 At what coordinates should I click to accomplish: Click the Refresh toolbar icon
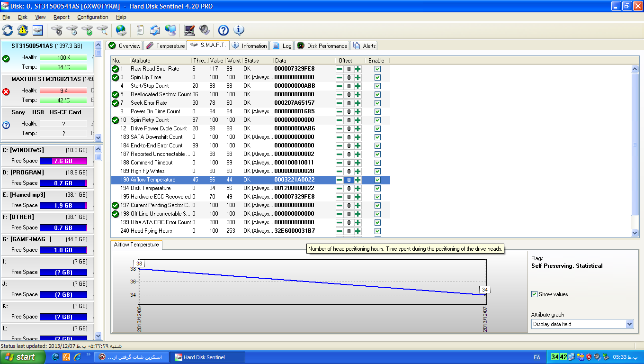point(8,30)
